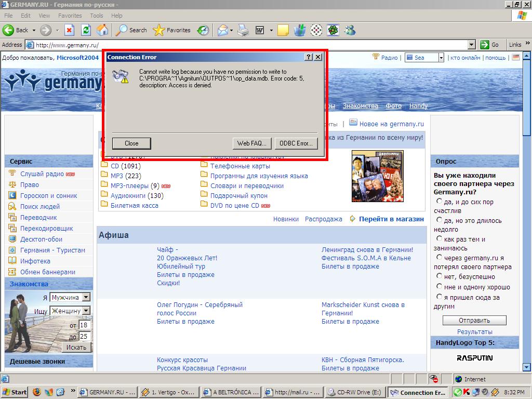Open the 'Я Мужчина' gender dropdown
Viewport: 532px width, 399px height.
87,297
